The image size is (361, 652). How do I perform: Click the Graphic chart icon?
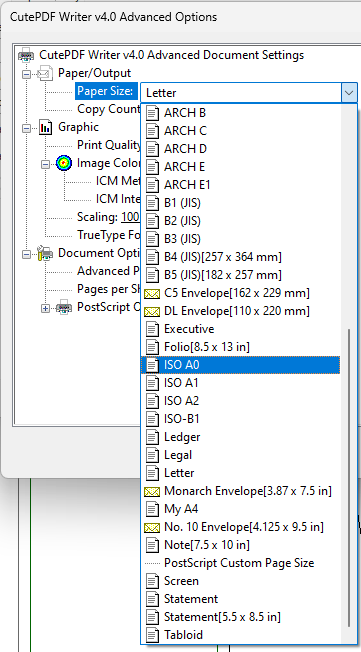tap(45, 128)
